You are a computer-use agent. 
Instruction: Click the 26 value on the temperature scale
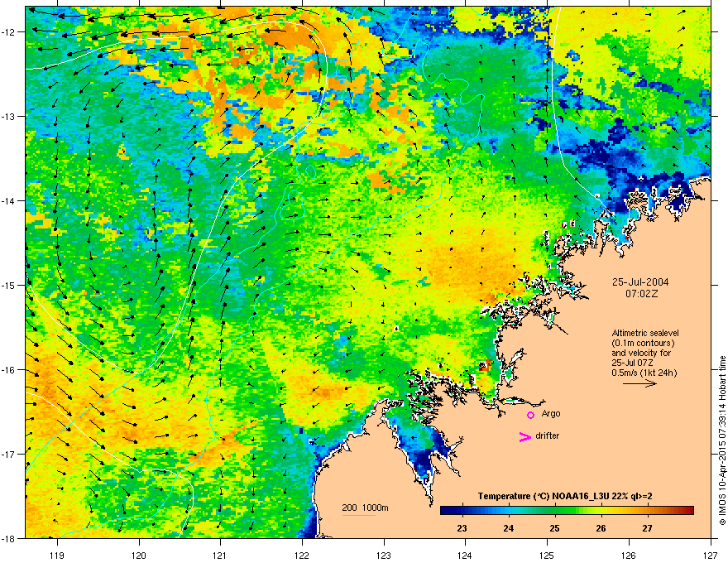(x=601, y=528)
